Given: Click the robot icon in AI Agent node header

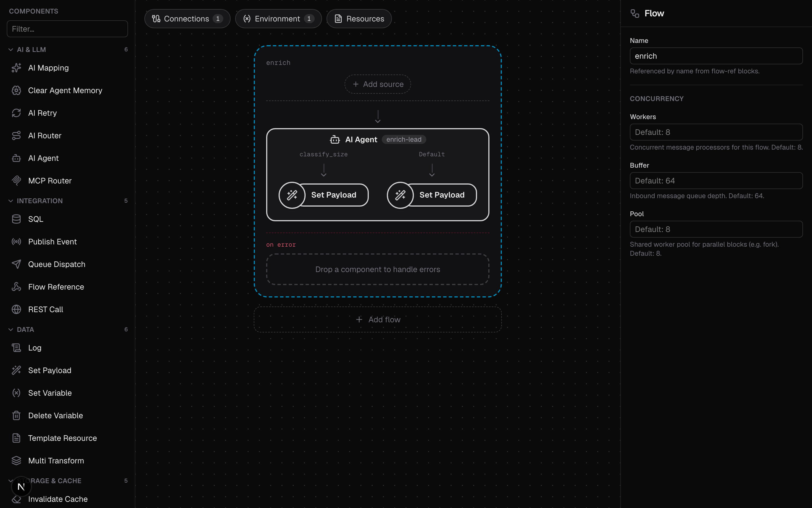Looking at the screenshot, I should (x=335, y=139).
